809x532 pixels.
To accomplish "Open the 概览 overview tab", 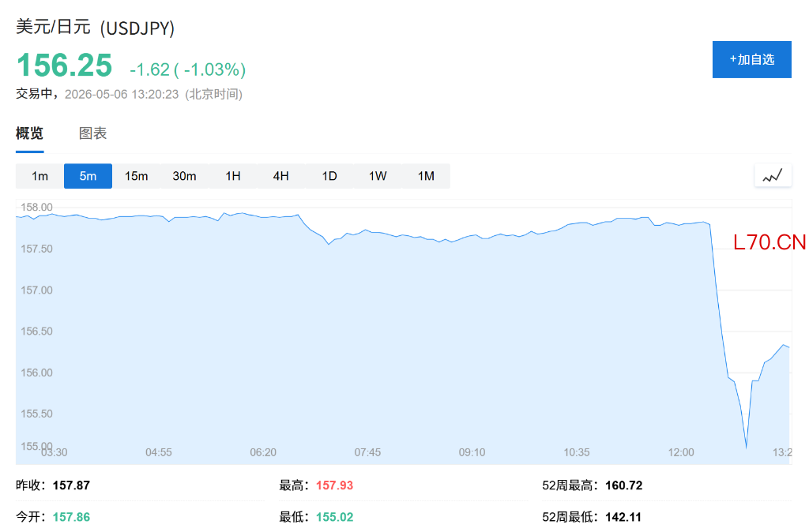I will [29, 133].
